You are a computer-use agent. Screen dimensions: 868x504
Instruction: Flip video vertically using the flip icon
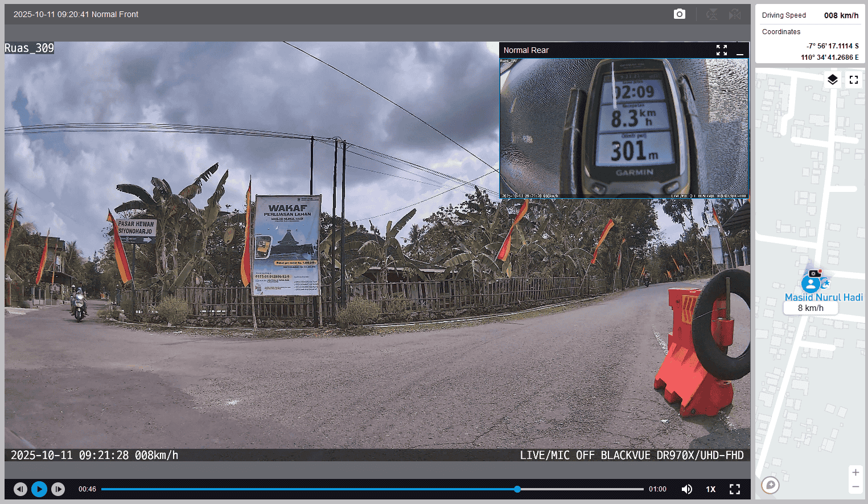711,14
